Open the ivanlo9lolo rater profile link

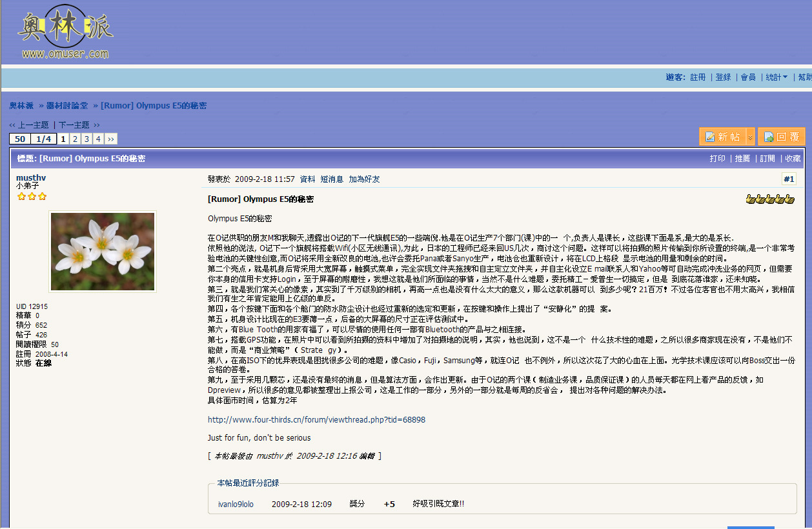(236, 504)
